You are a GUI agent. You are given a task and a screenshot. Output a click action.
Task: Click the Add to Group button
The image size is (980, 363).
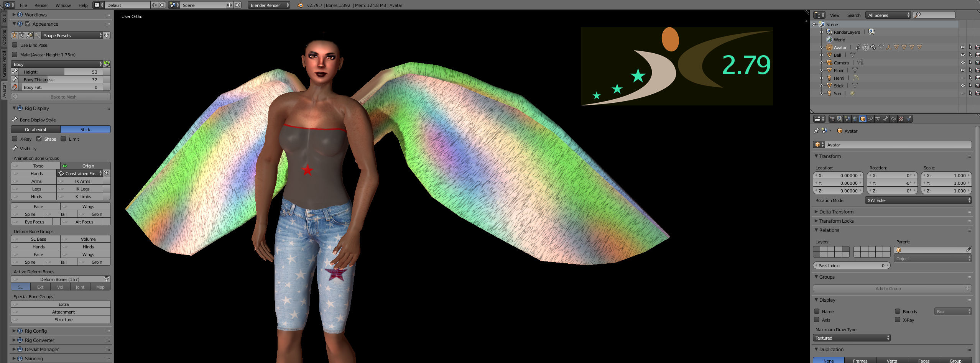point(888,288)
